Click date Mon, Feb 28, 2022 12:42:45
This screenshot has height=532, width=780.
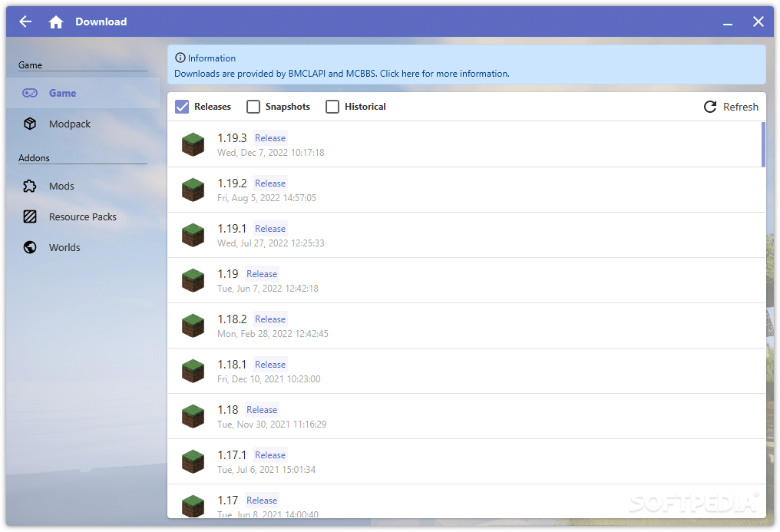273,334
